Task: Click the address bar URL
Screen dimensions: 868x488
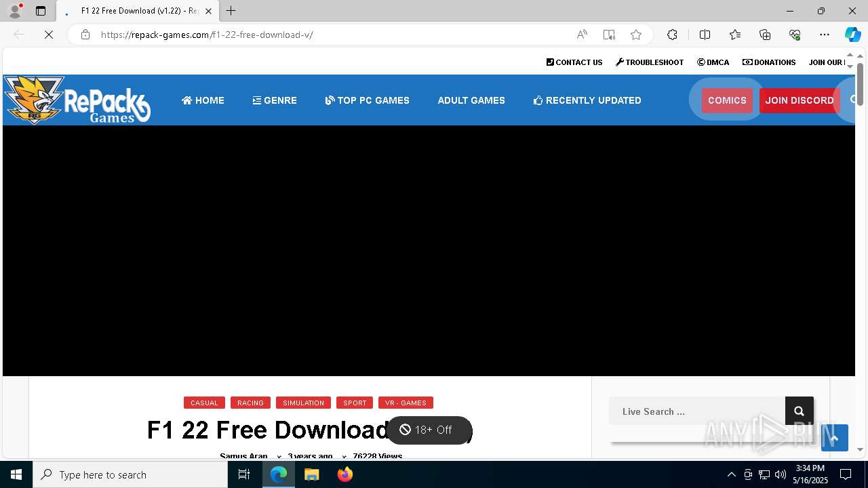Action: pyautogui.click(x=207, y=35)
